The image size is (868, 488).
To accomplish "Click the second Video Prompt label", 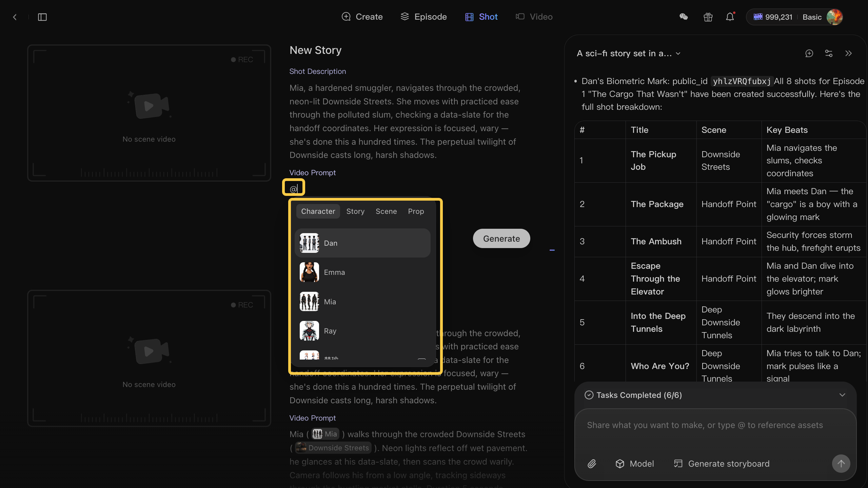I will (x=312, y=418).
